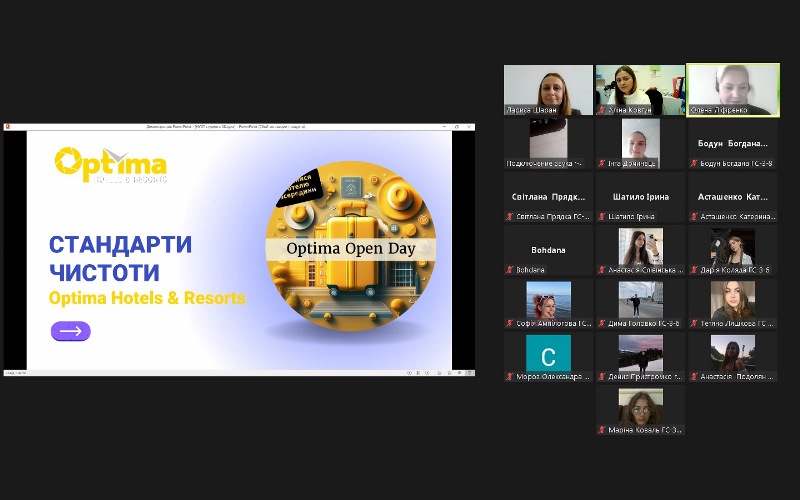
Task: Select Лариса Шаран's video tile
Action: click(x=548, y=90)
